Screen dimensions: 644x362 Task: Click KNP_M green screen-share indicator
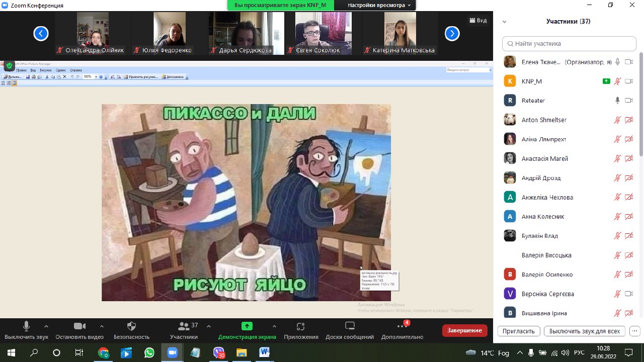pos(606,81)
